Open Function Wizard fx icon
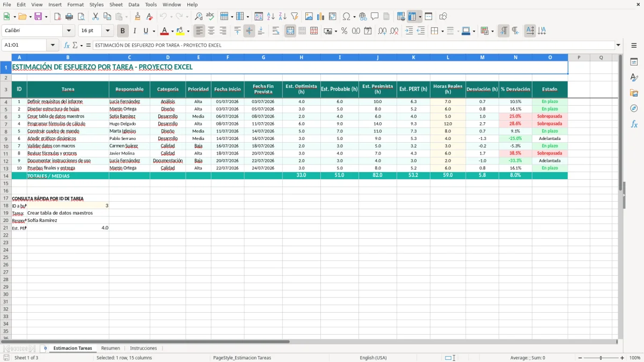Image resolution: width=644 pixels, height=362 pixels. (67, 45)
